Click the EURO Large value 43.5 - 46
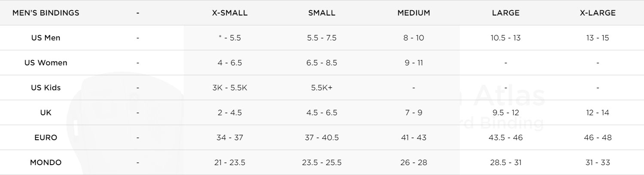 pos(506,138)
